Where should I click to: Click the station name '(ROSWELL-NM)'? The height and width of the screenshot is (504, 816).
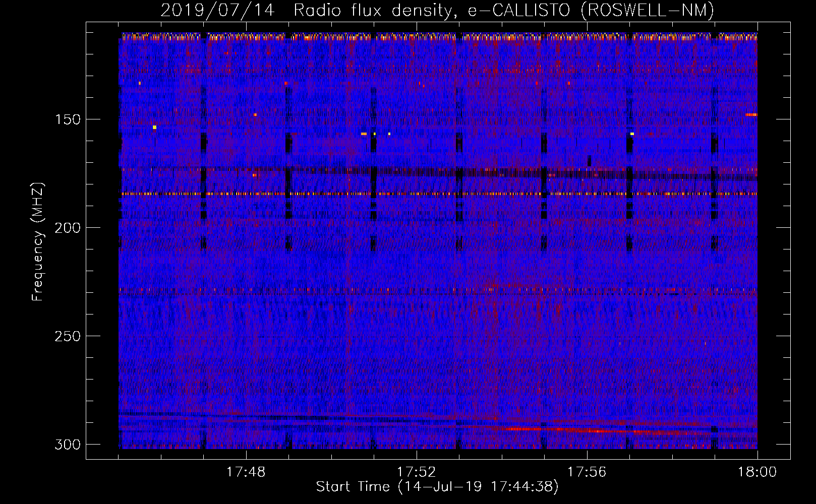click(647, 10)
